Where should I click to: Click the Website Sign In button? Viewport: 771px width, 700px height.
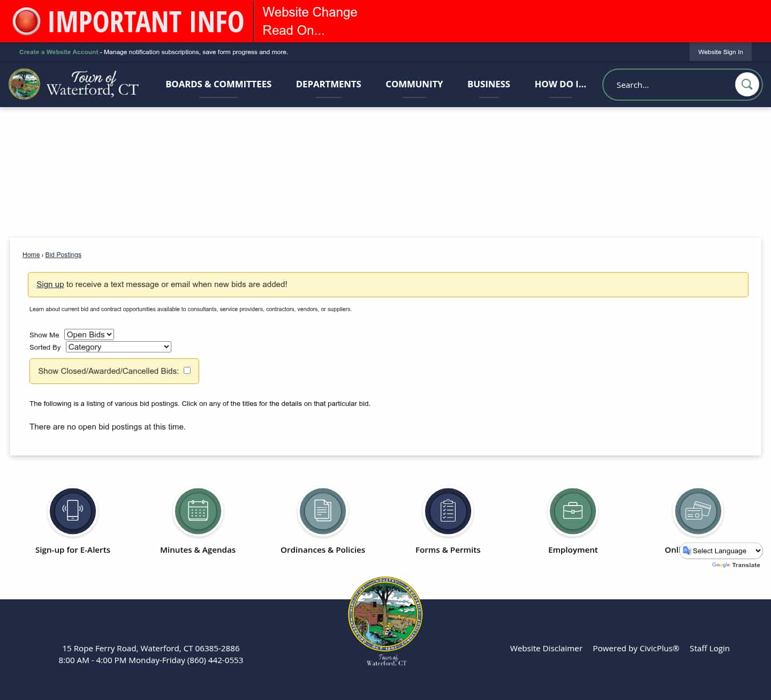coord(721,52)
